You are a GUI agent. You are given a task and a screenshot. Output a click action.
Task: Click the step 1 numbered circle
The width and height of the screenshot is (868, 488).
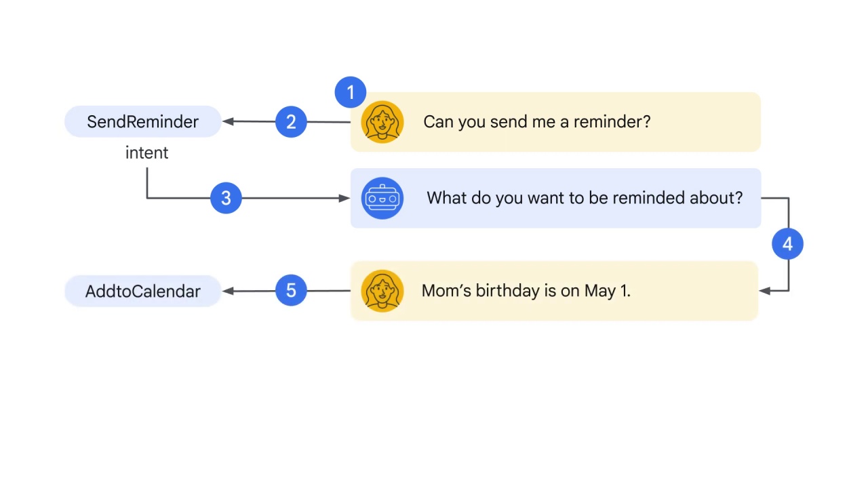351,92
